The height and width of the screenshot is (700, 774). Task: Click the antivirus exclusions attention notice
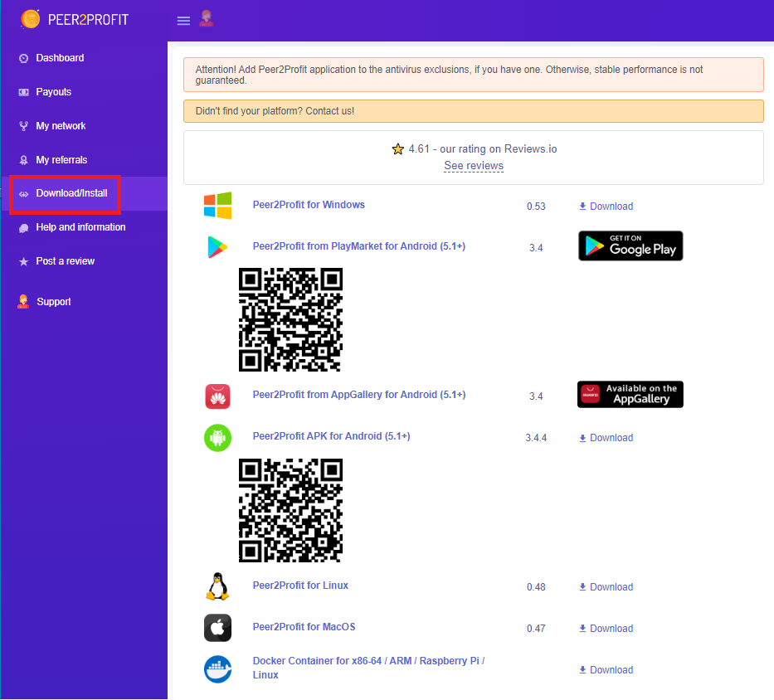click(474, 75)
